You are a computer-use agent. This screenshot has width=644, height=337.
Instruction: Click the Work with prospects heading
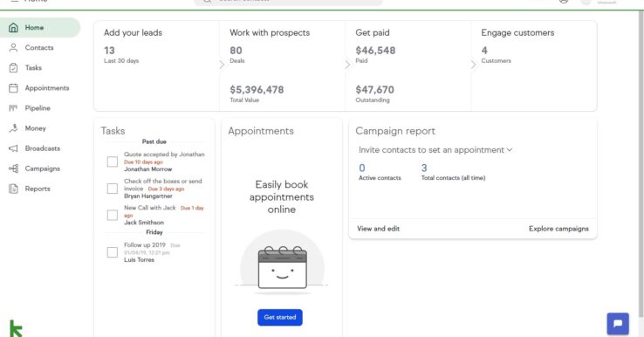click(x=270, y=33)
